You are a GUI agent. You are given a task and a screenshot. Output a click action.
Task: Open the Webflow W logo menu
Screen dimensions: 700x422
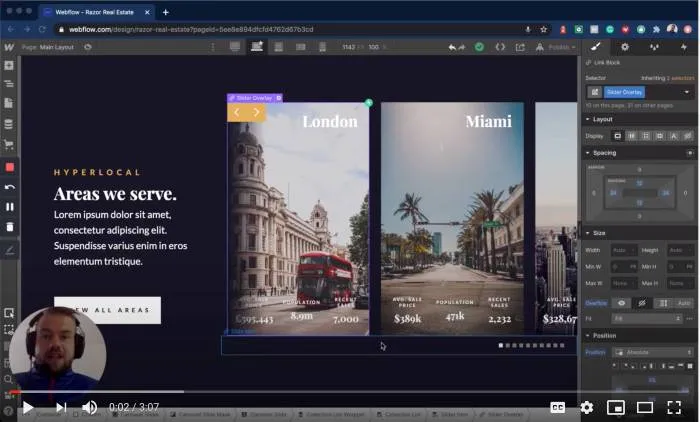(x=8, y=47)
